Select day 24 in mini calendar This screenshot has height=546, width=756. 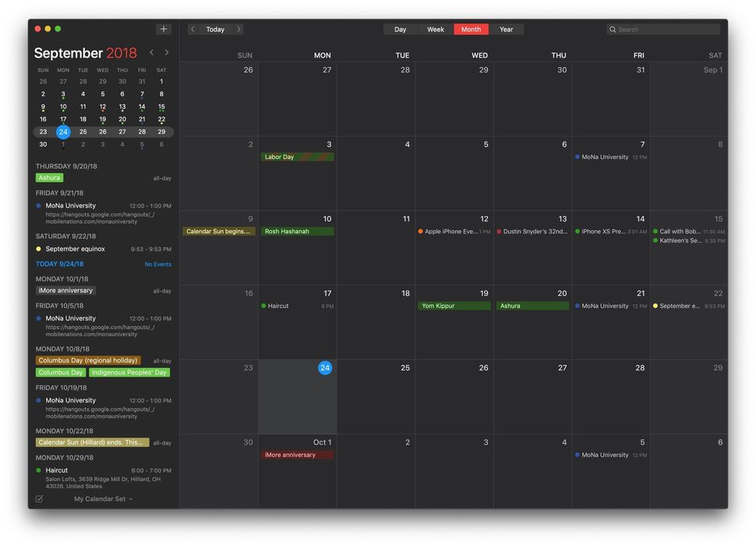coord(63,132)
